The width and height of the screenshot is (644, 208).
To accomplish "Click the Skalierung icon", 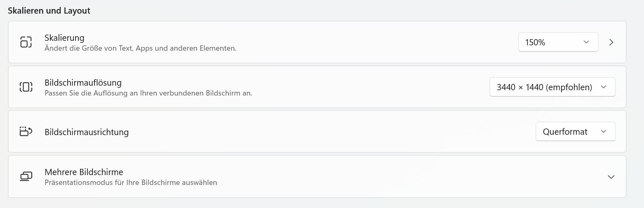I will pos(26,42).
